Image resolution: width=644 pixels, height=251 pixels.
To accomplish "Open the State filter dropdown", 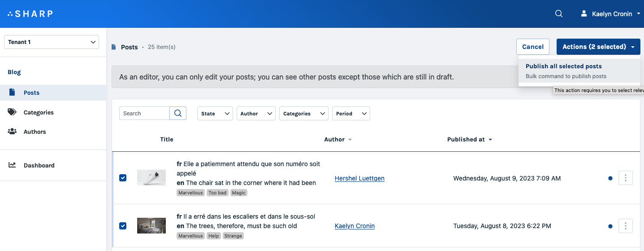I will click(x=215, y=114).
